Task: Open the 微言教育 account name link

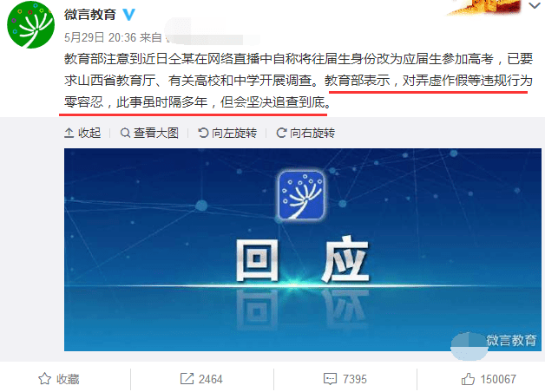Action: 90,15
